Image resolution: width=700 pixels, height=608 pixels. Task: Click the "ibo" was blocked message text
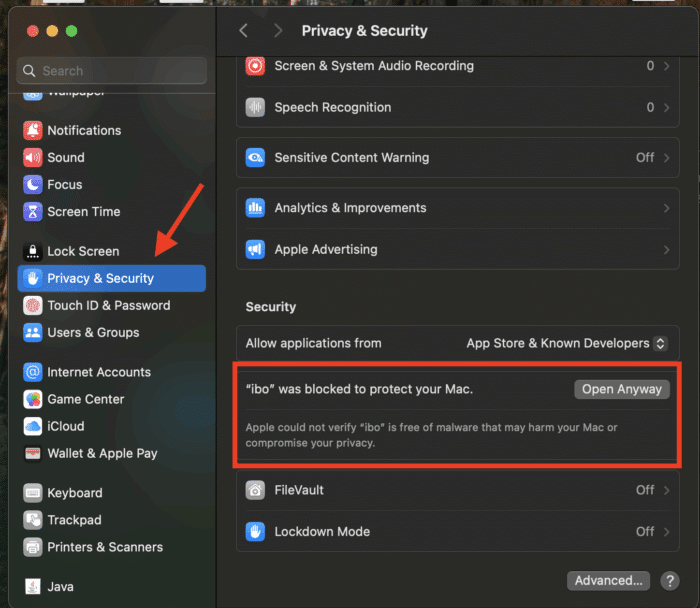359,389
